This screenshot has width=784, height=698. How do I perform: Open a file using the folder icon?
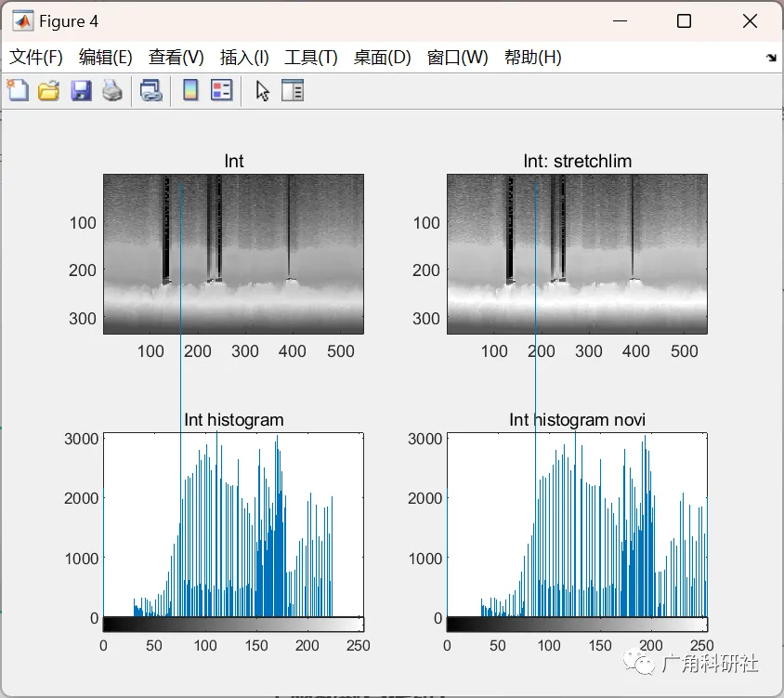49,91
